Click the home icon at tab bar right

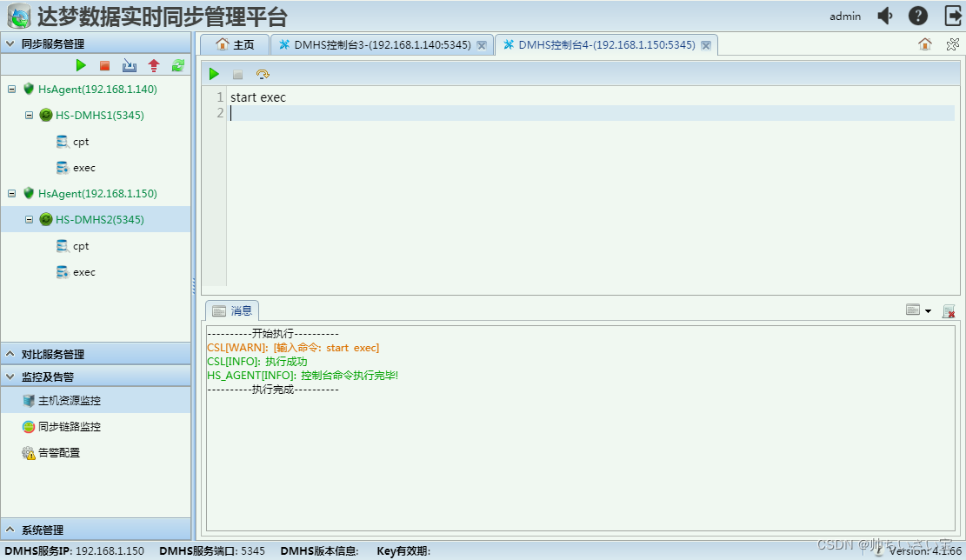pos(925,44)
